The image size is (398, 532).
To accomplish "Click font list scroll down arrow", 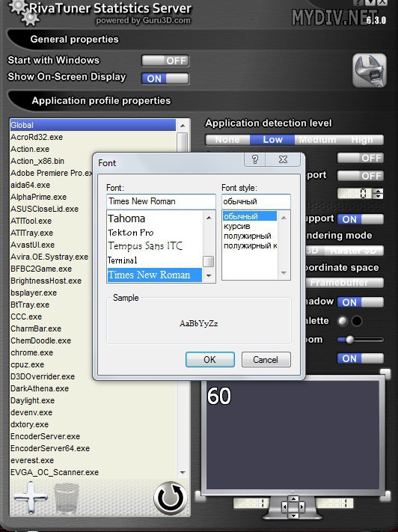I will (x=209, y=275).
